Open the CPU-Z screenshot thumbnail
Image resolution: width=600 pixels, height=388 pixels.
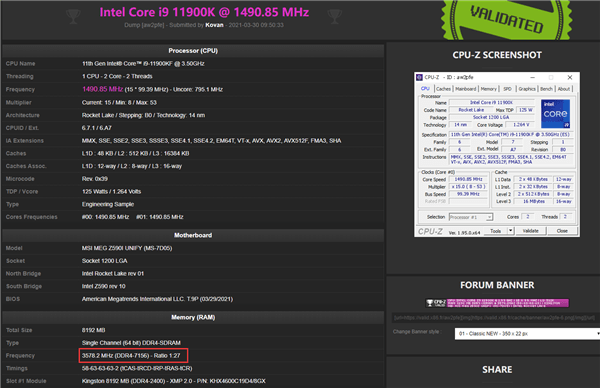click(x=497, y=154)
